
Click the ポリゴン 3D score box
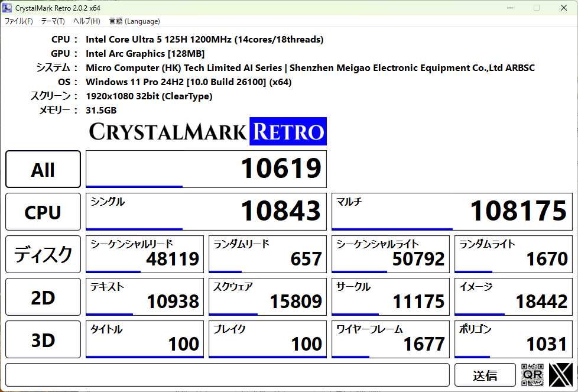[x=514, y=339]
